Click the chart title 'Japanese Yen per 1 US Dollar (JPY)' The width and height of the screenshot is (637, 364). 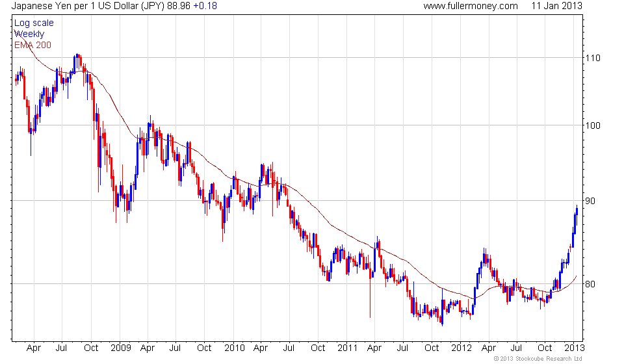click(x=88, y=6)
